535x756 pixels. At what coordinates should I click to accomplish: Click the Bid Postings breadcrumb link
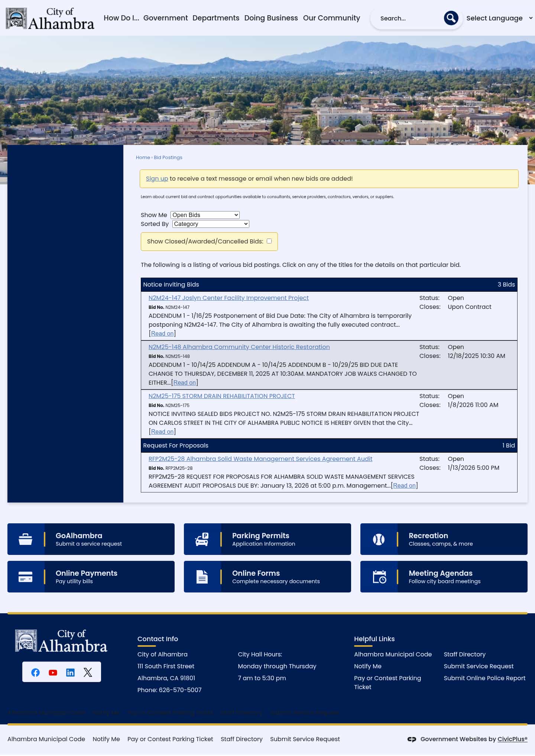pos(168,158)
